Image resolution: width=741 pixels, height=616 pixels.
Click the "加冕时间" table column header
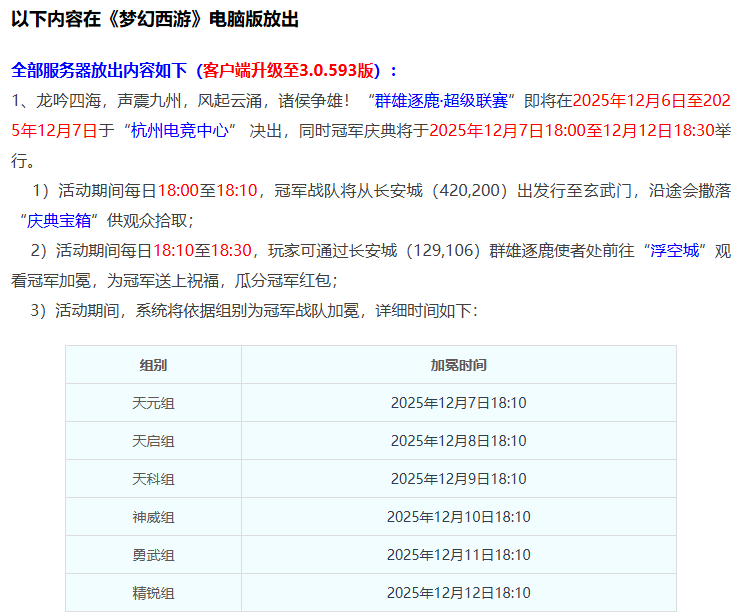(458, 365)
